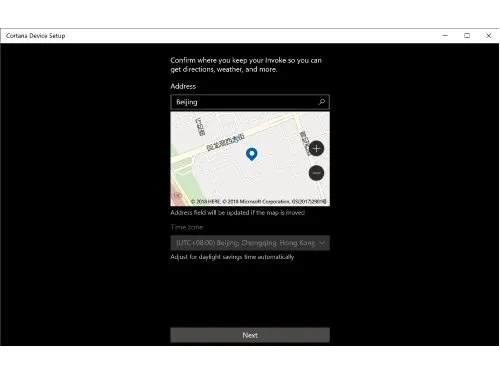Click the 'Cortana Device Setup' window title
This screenshot has width=500, height=375.
coord(36,36)
